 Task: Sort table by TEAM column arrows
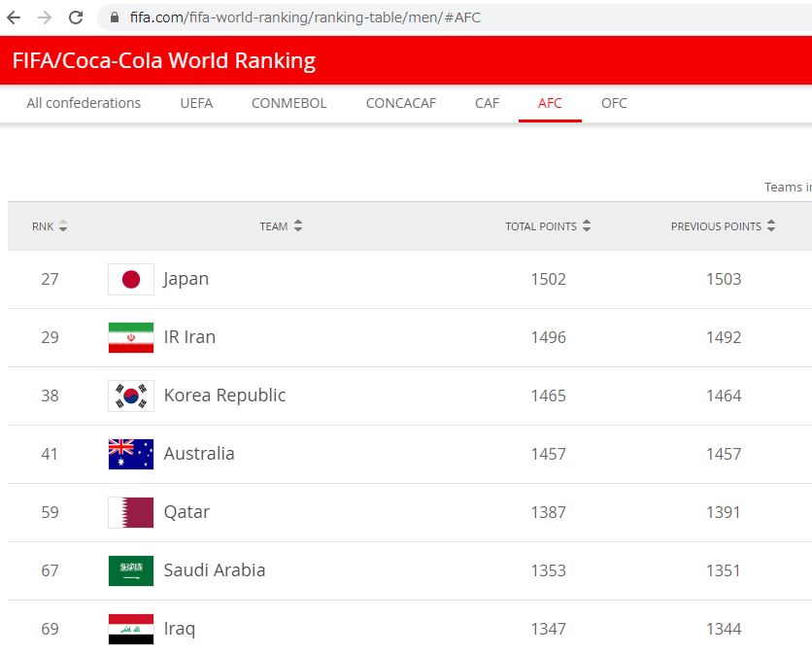click(x=297, y=226)
